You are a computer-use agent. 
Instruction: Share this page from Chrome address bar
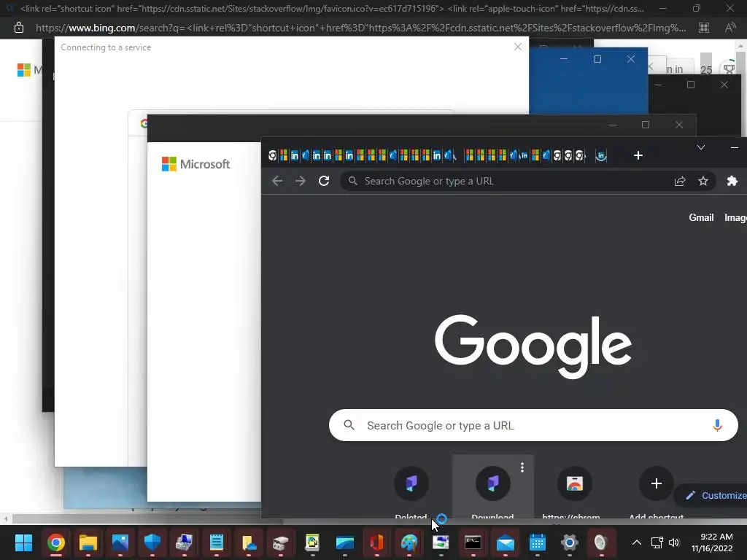(x=680, y=181)
